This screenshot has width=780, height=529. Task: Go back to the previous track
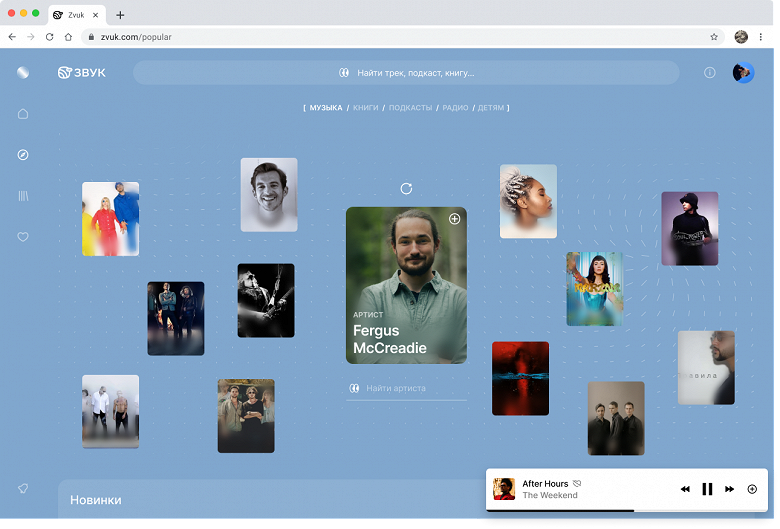(685, 489)
